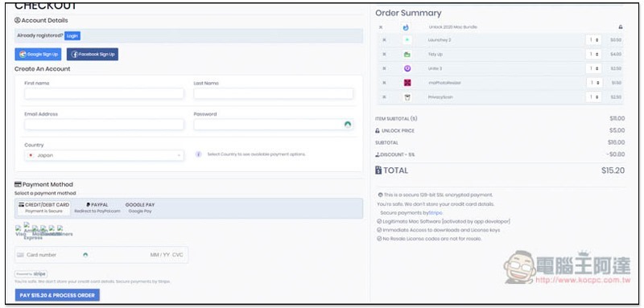This screenshot has width=644, height=308.
Task: Open the Country dropdown showing Japan
Action: (x=104, y=155)
